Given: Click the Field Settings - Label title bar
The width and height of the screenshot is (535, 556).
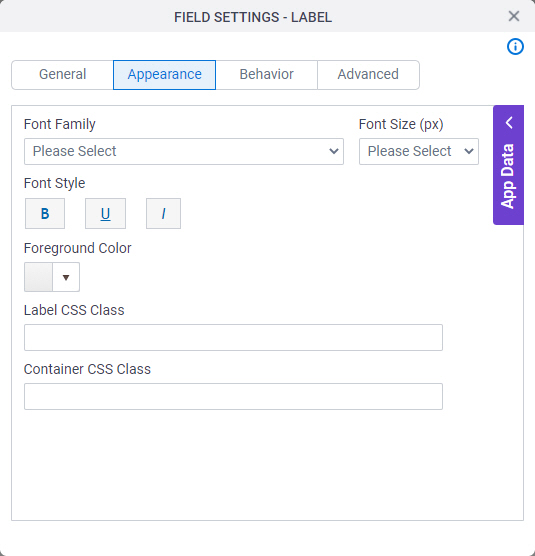Looking at the screenshot, I should pyautogui.click(x=253, y=17).
